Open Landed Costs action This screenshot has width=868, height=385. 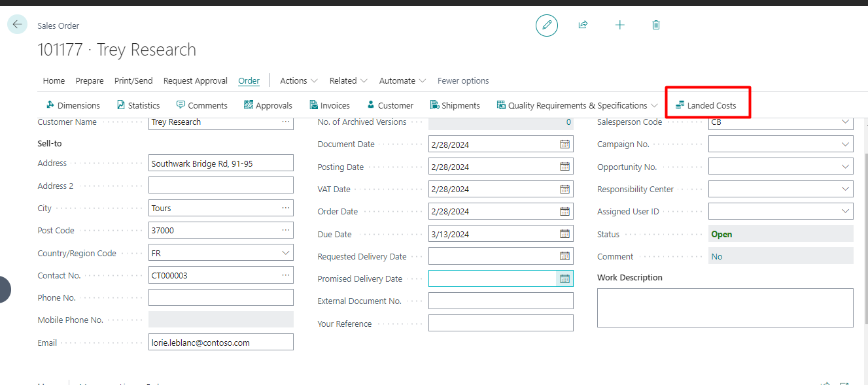click(x=706, y=105)
